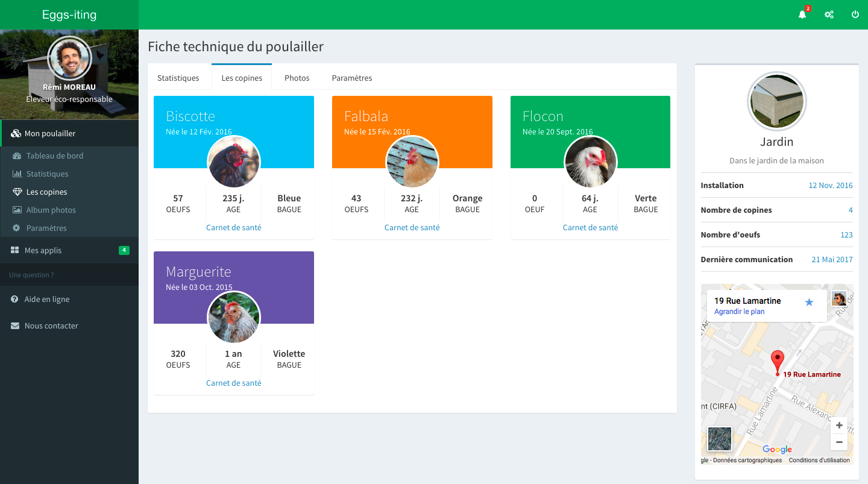Open Album photos in sidebar
Screen dimensions: 868x484
pos(51,210)
